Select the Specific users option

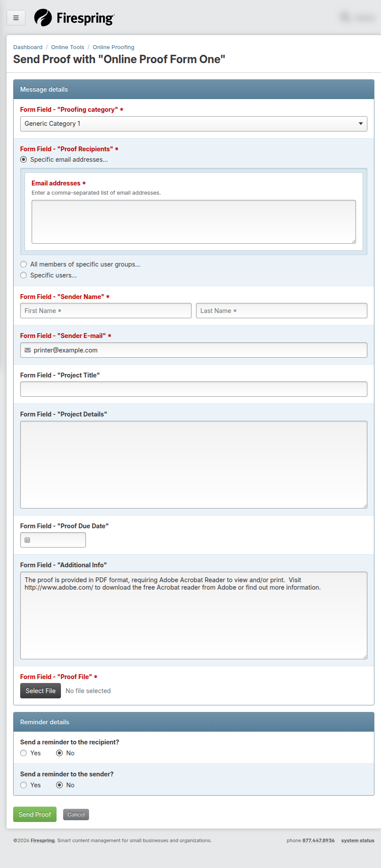pos(24,275)
